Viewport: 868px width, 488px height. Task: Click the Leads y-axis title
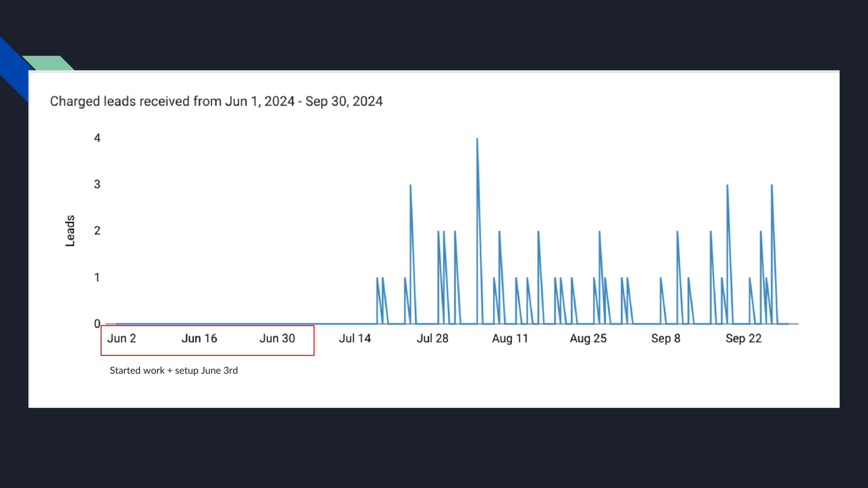pyautogui.click(x=70, y=230)
